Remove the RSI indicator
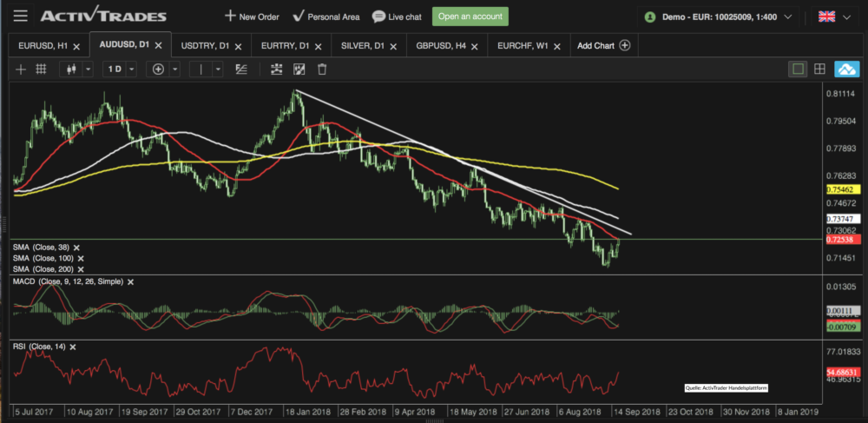The height and width of the screenshot is (423, 868). click(73, 347)
